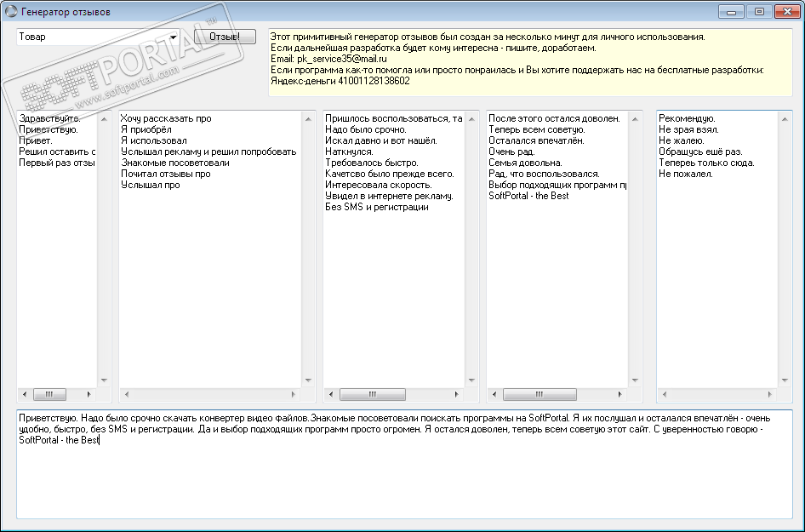Pick the 'Не зраа взял.' item
This screenshot has height=532, width=805.
(x=688, y=130)
